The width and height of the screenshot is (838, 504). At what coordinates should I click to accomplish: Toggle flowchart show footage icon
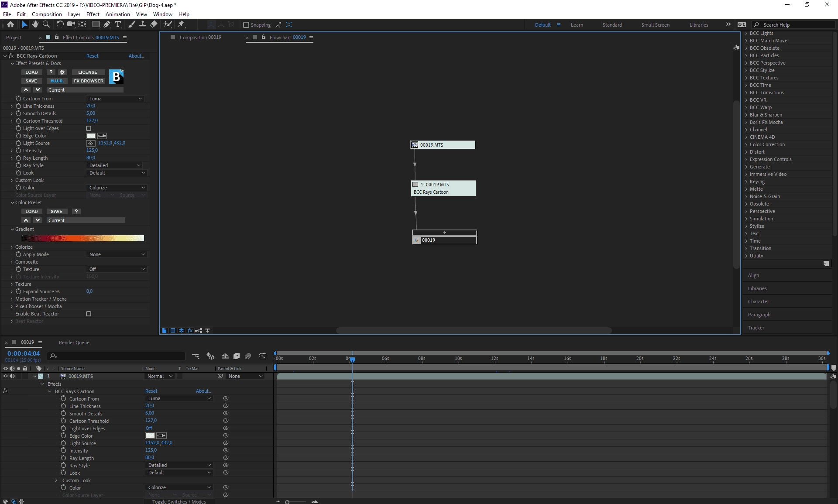coord(164,331)
